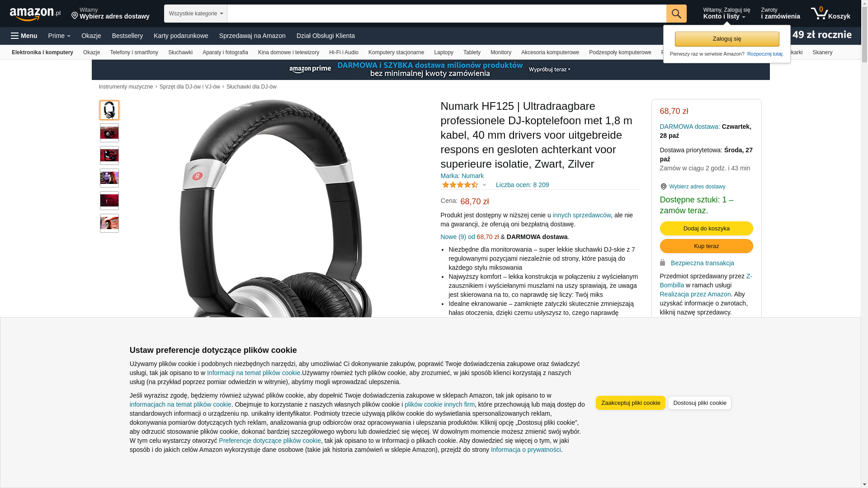Click the Dodaj do koszyka button
This screenshot has height=488, width=868.
pos(706,228)
